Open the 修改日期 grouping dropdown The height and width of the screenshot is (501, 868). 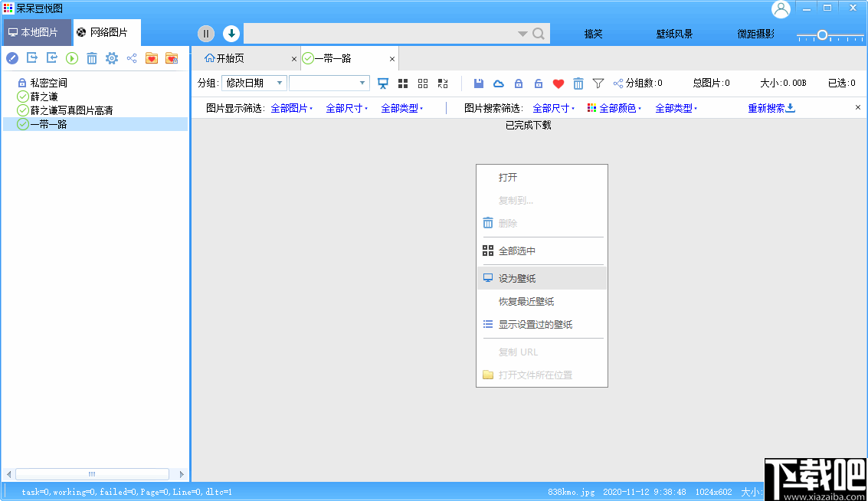coord(254,83)
